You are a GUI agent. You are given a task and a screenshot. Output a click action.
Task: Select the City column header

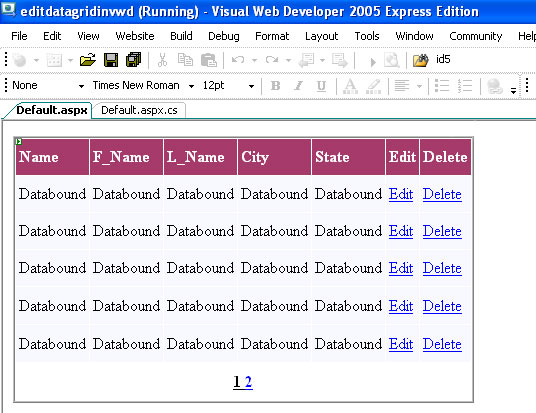click(x=274, y=157)
